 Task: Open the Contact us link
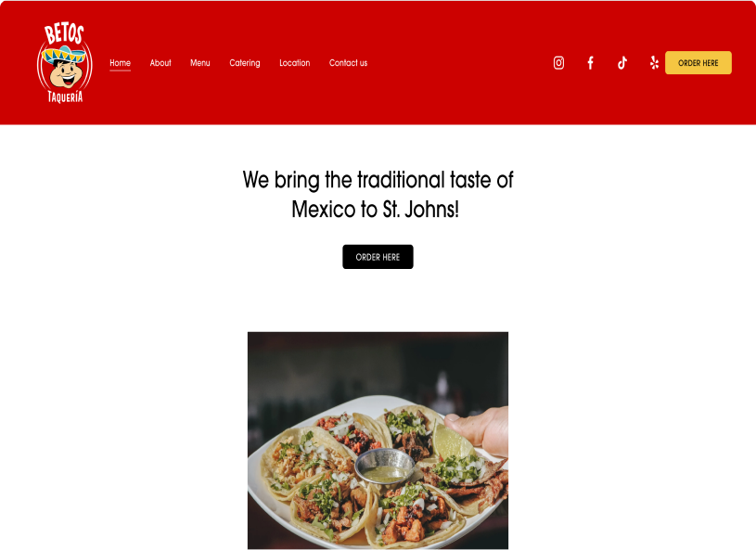click(x=348, y=63)
